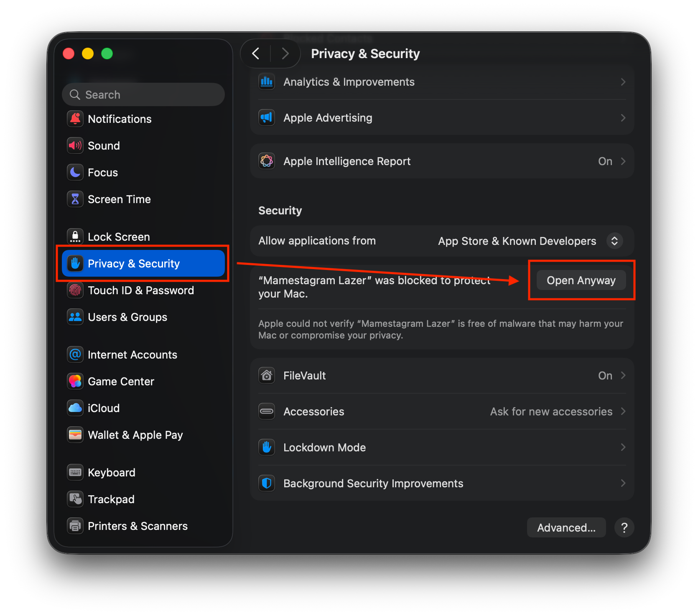698x616 pixels.
Task: Click the Users & Groups icon
Action: click(x=75, y=317)
